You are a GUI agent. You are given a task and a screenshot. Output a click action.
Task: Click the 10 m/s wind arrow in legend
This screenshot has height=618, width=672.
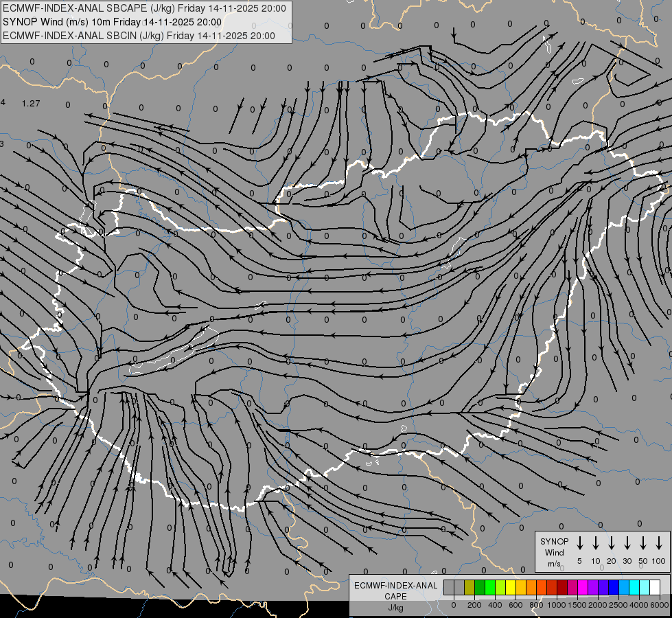tap(595, 543)
